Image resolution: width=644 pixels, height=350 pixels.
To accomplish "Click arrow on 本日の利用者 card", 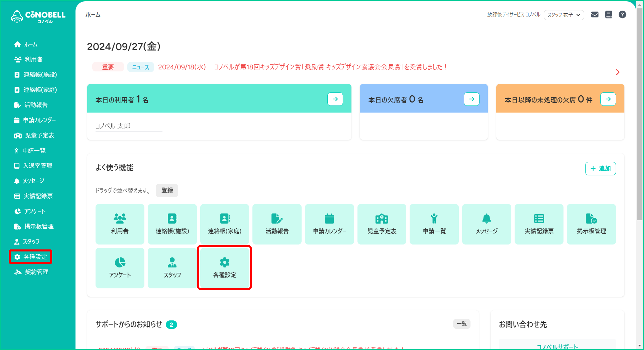I will [335, 99].
